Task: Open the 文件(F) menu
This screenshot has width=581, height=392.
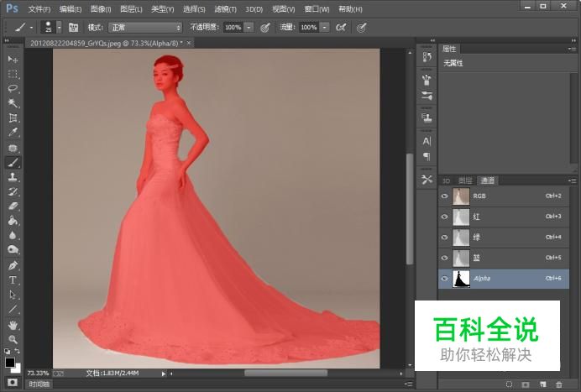Action: [x=39, y=9]
